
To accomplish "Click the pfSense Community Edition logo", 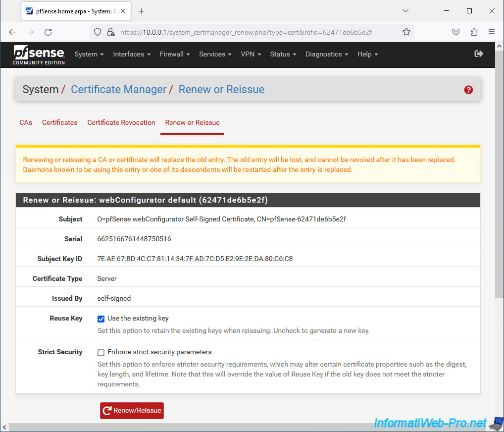I will pyautogui.click(x=39, y=55).
